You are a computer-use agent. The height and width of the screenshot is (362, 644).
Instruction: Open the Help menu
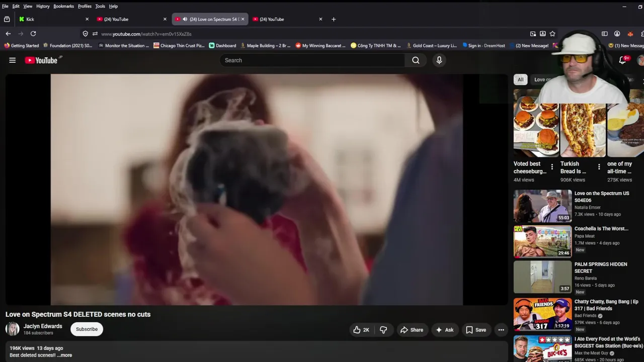pos(113,6)
